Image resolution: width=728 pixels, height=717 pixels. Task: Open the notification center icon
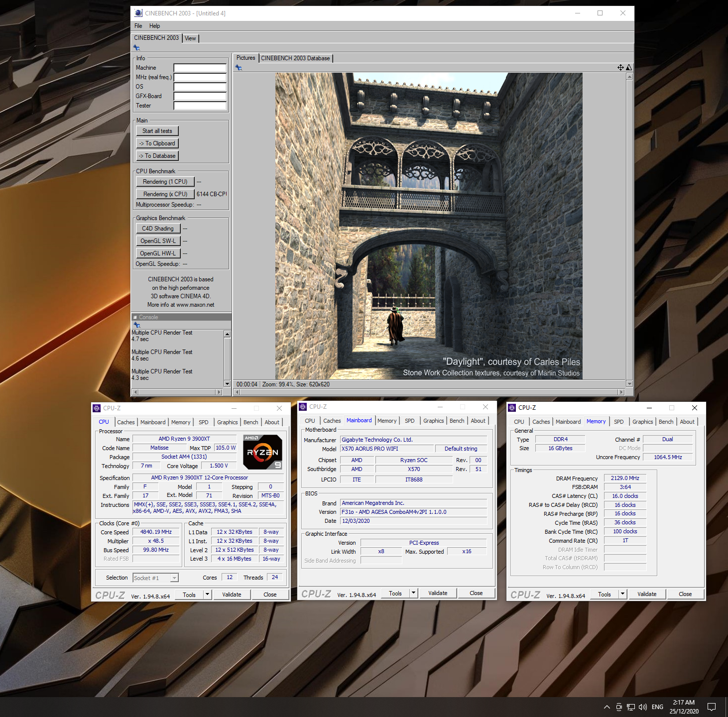pos(712,707)
